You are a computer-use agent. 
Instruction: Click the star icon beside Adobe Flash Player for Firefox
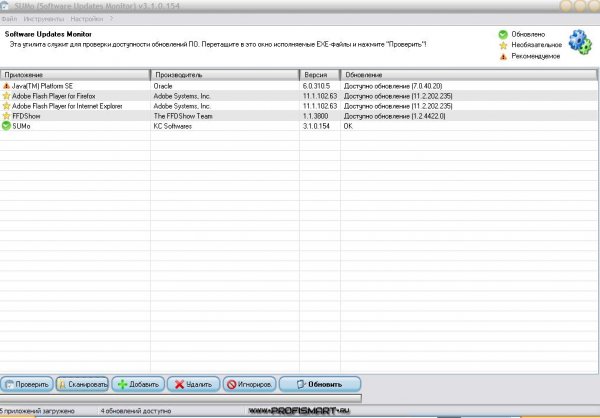tap(6, 96)
